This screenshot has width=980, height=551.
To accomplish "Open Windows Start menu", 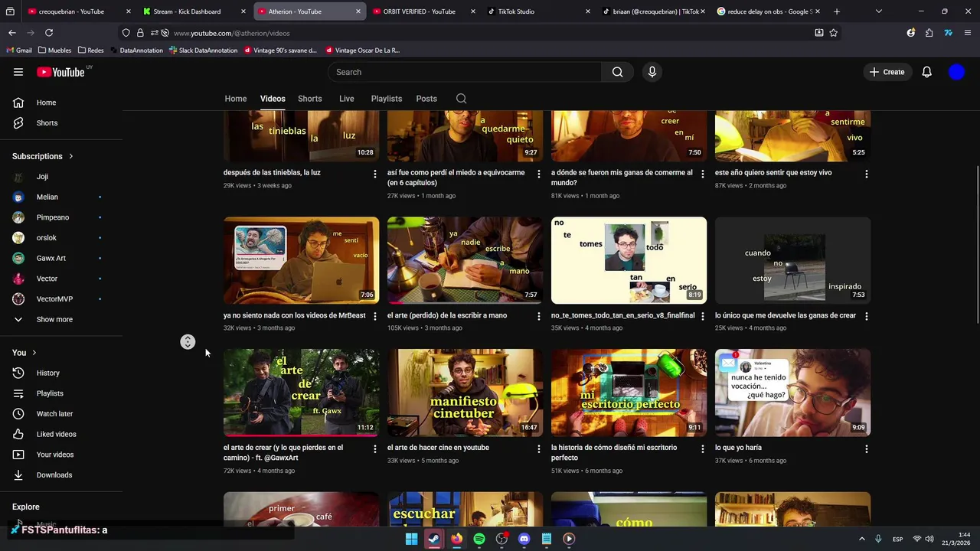I will [411, 539].
